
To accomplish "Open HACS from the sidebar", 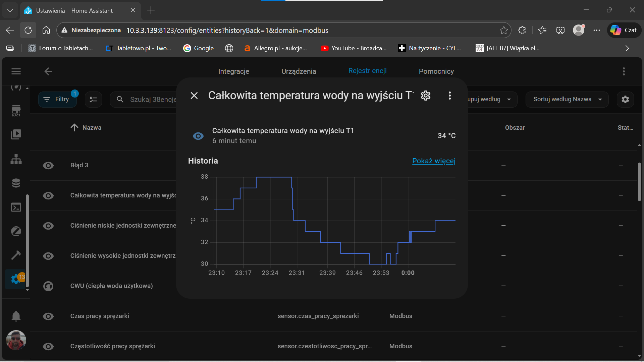I will point(16,111).
